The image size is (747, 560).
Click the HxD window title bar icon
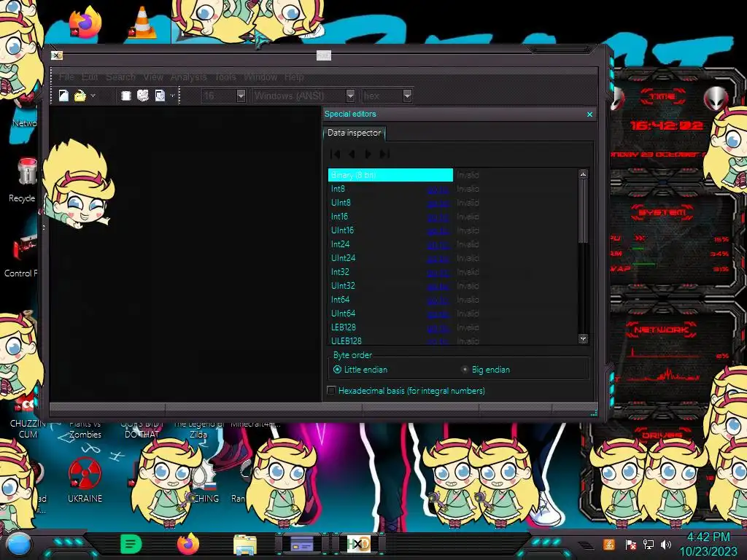point(57,55)
